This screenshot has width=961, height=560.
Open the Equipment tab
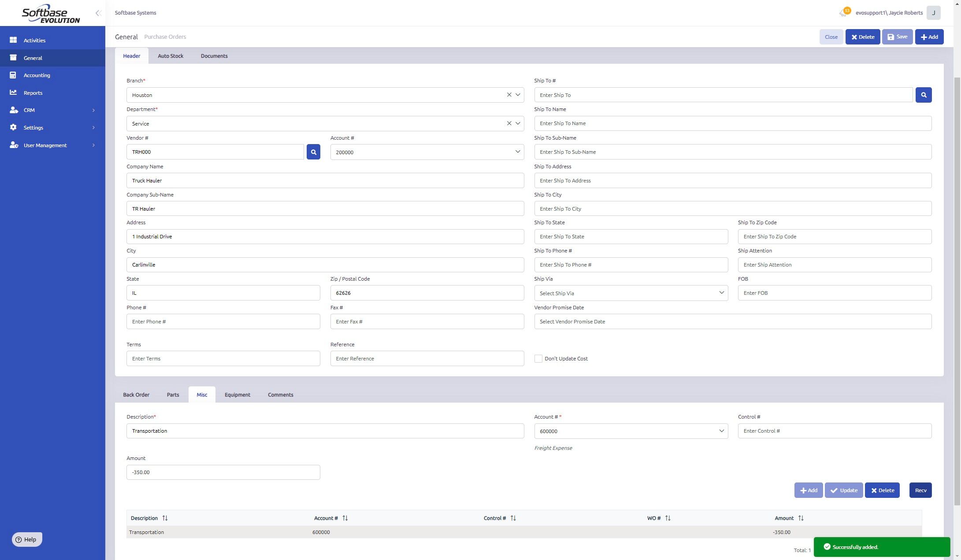pyautogui.click(x=237, y=395)
